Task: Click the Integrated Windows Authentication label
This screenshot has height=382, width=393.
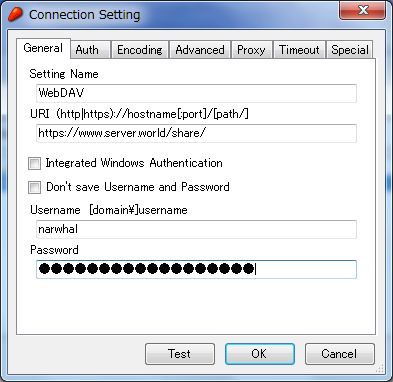Action: pos(134,163)
